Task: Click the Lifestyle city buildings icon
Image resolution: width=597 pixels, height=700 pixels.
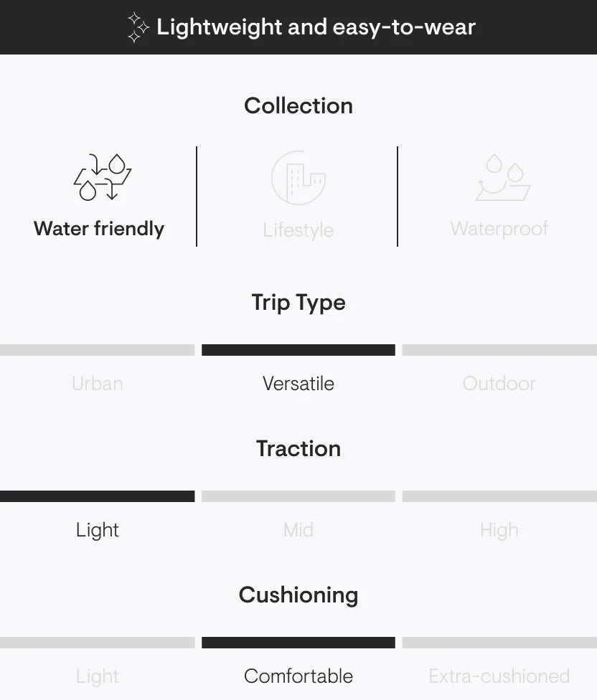Action: pos(298,178)
